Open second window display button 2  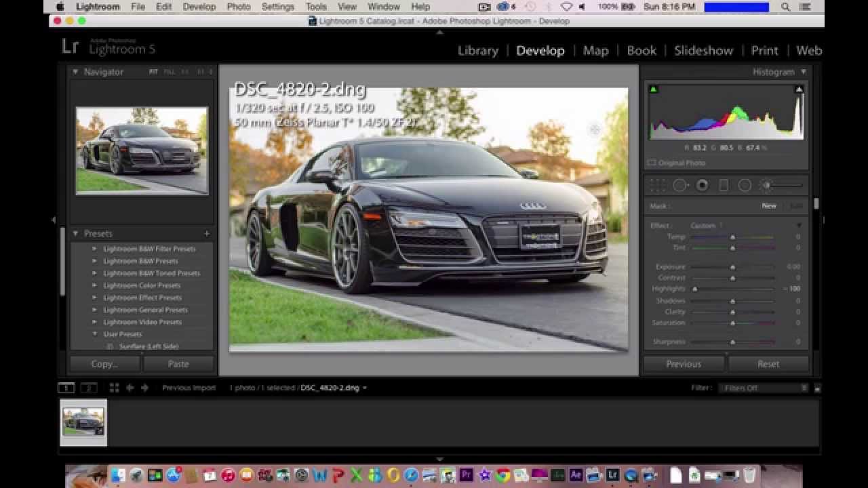tap(89, 388)
